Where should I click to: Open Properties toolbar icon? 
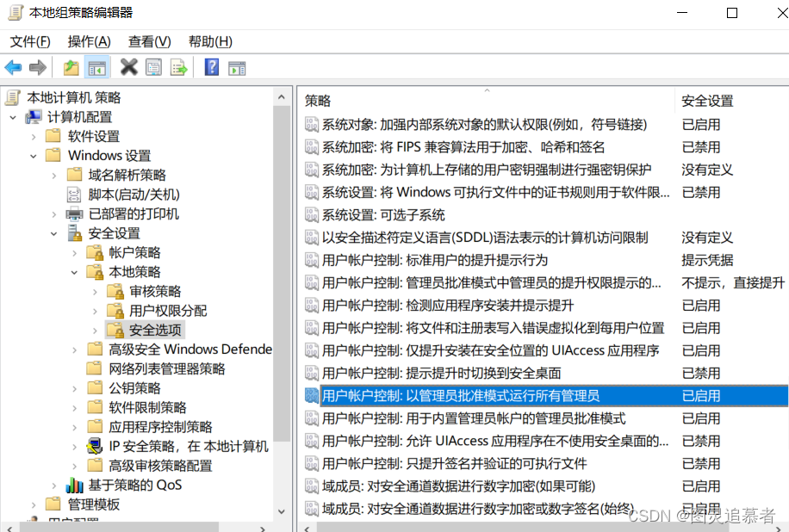154,67
